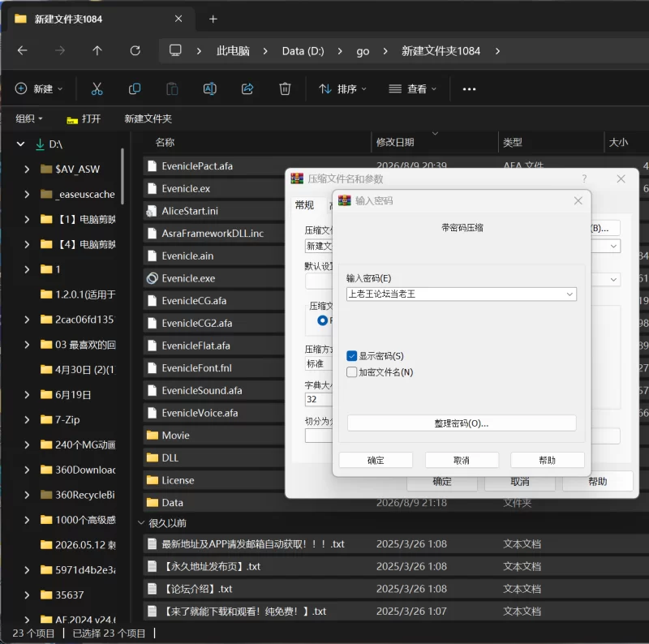Sort by the 名称 column header

[165, 143]
